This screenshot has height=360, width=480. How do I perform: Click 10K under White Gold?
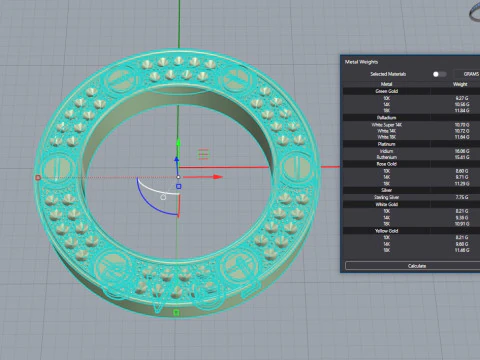[x=386, y=211]
